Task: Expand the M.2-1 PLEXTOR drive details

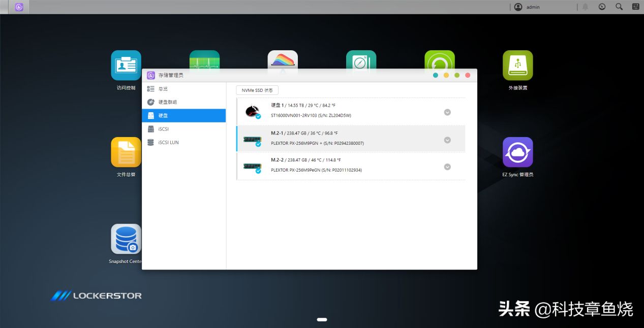Action: (447, 140)
